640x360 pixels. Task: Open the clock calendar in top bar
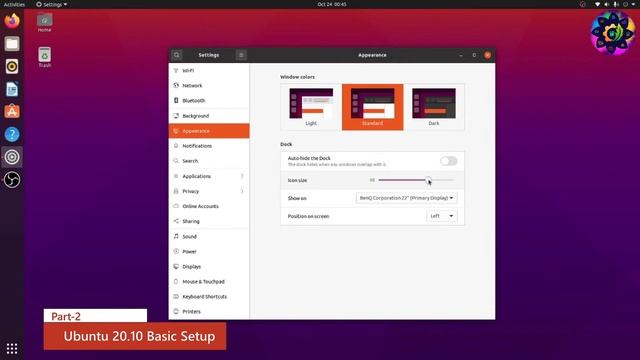[332, 4]
